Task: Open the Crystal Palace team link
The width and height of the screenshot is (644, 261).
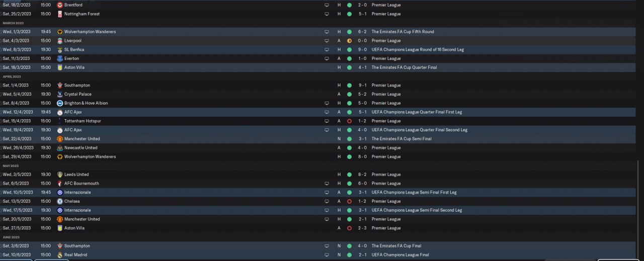Action: (77, 95)
